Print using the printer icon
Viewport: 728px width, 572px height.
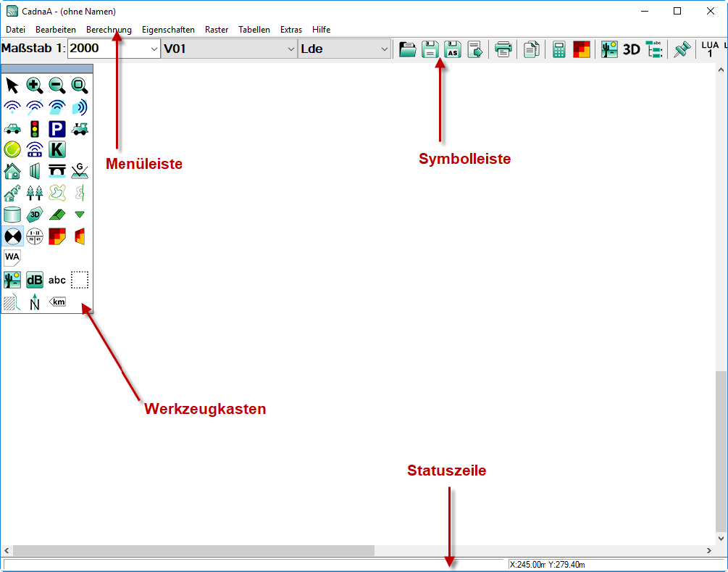click(503, 49)
